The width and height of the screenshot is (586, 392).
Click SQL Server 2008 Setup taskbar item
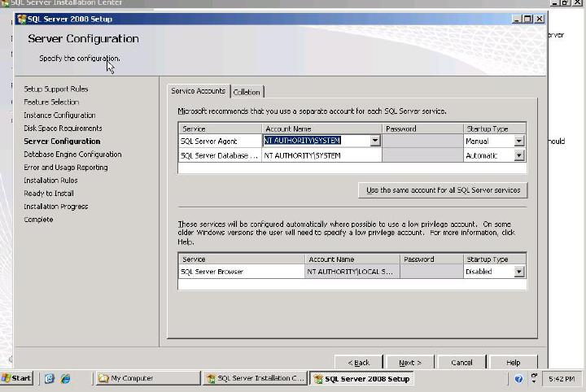(x=361, y=378)
